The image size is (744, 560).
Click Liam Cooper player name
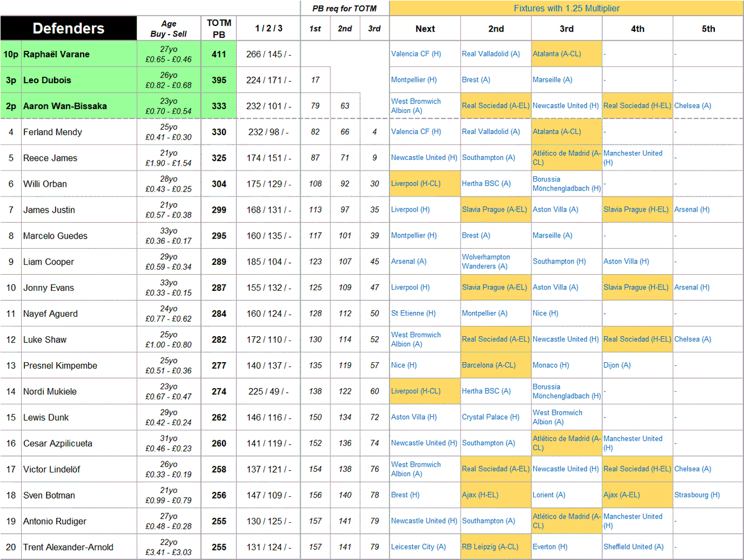click(x=48, y=262)
